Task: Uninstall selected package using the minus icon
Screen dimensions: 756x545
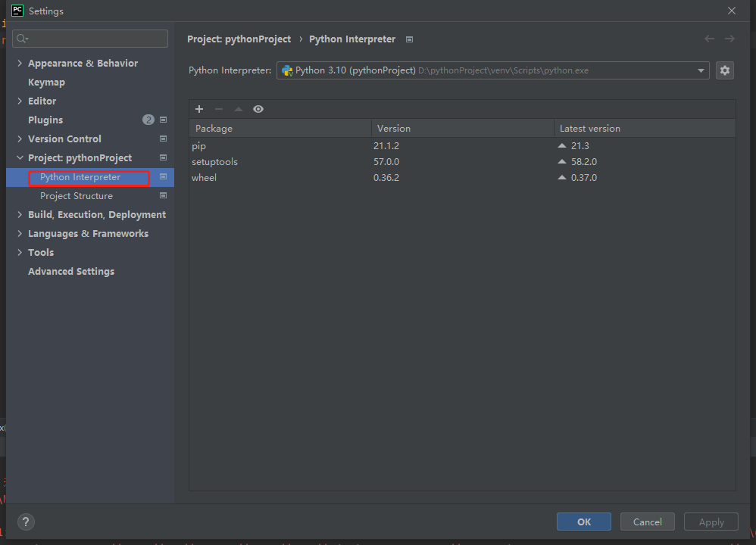Action: click(219, 109)
